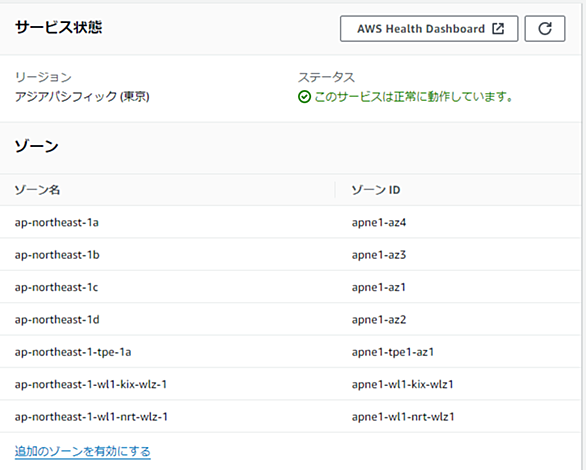Click the refresh icon button

click(x=545, y=28)
